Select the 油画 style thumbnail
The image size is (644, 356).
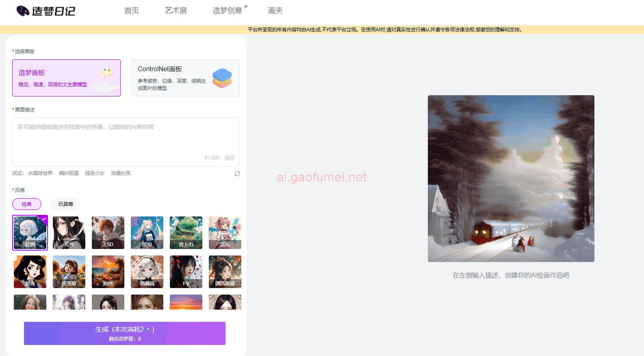[108, 272]
